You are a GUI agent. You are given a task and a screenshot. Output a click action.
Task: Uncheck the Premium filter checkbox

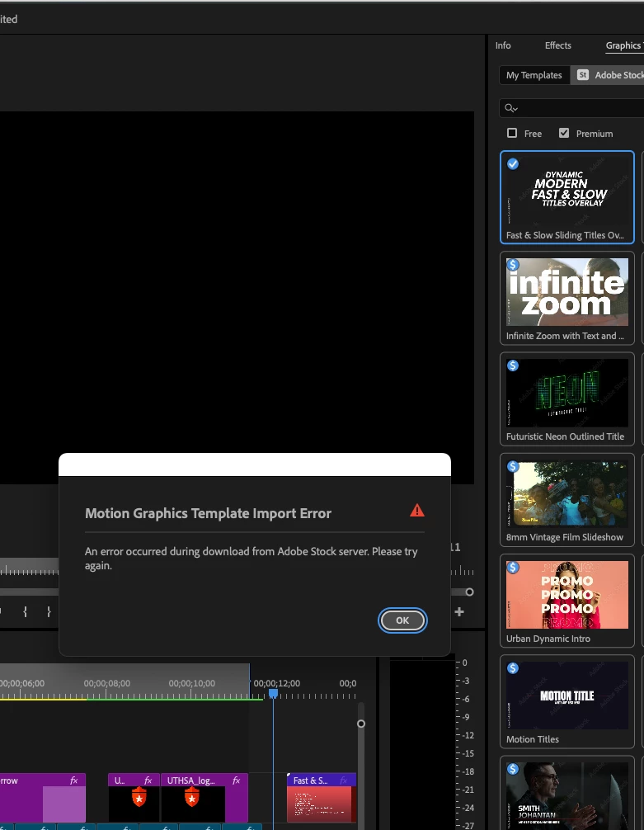pos(564,133)
